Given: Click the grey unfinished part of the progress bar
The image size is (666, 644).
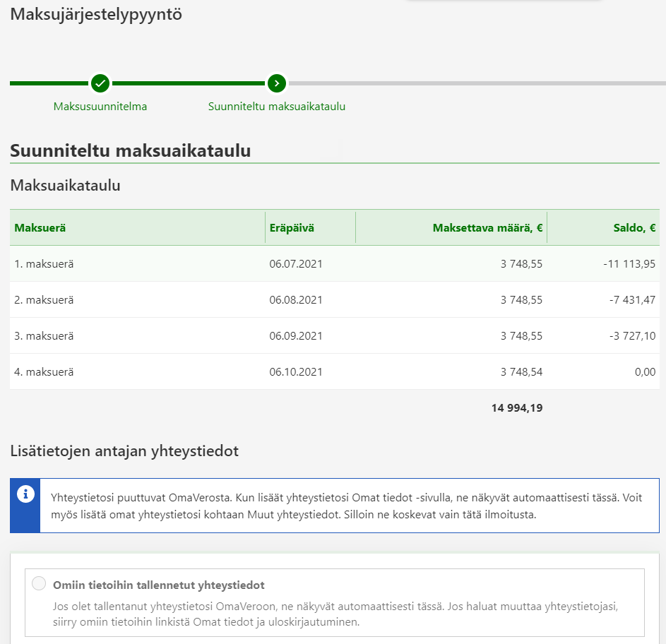Looking at the screenshot, I should click(473, 83).
